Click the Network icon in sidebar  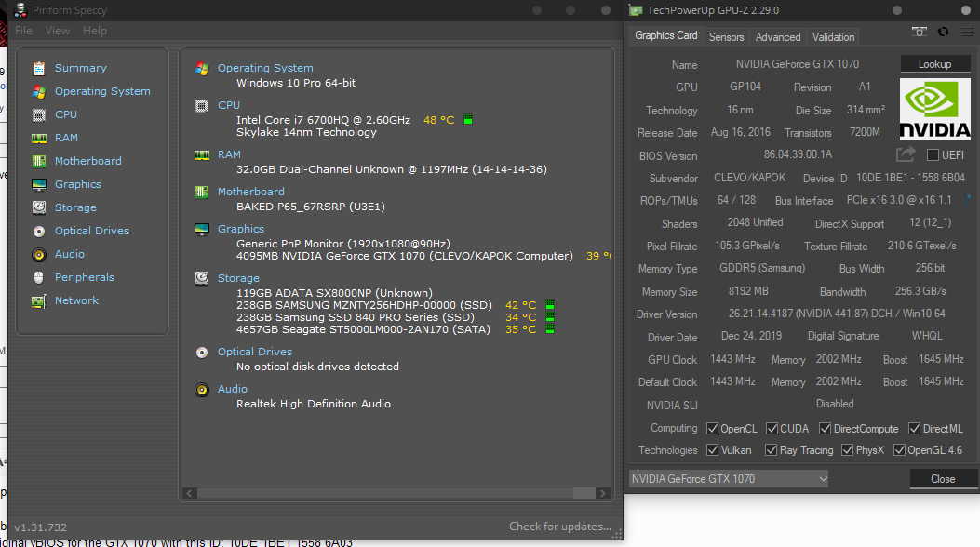(39, 301)
